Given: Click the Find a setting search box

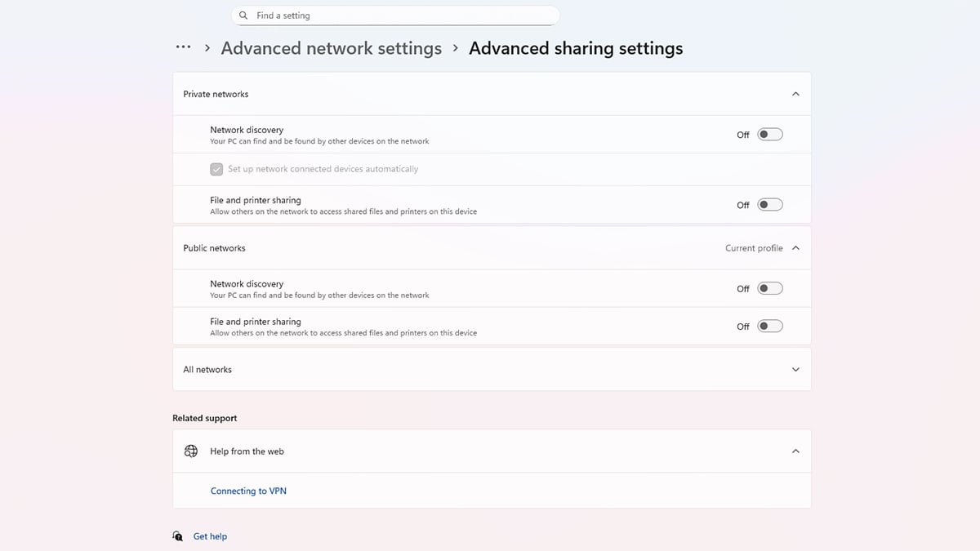Looking at the screenshot, I should pos(400,16).
